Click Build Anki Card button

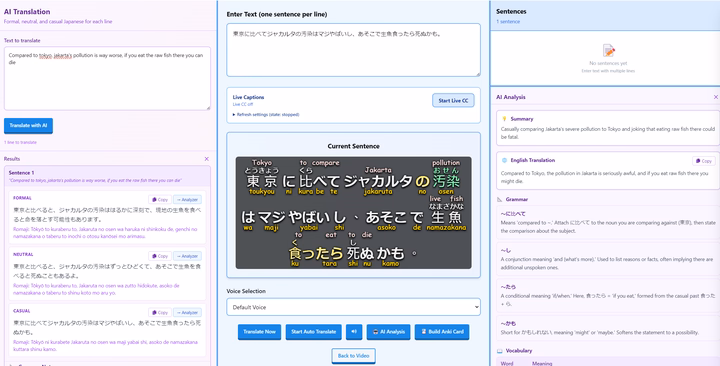pos(442,332)
